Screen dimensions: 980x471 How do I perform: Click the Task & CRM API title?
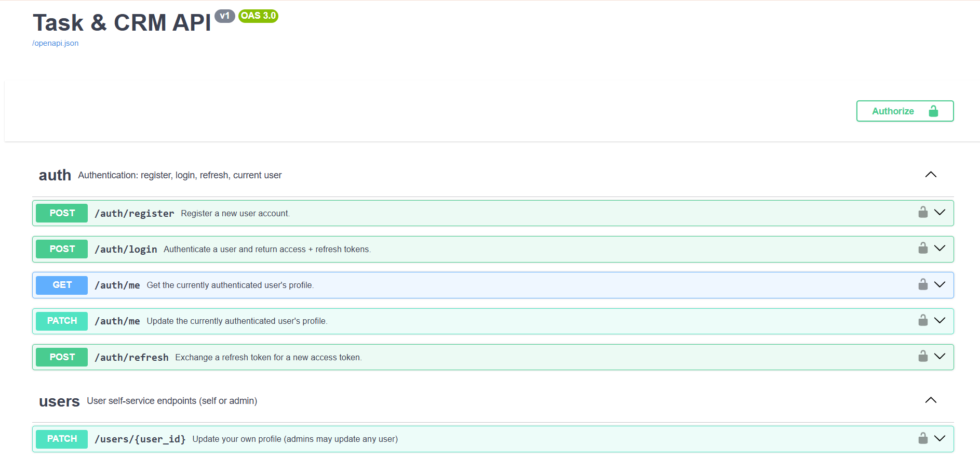click(122, 23)
